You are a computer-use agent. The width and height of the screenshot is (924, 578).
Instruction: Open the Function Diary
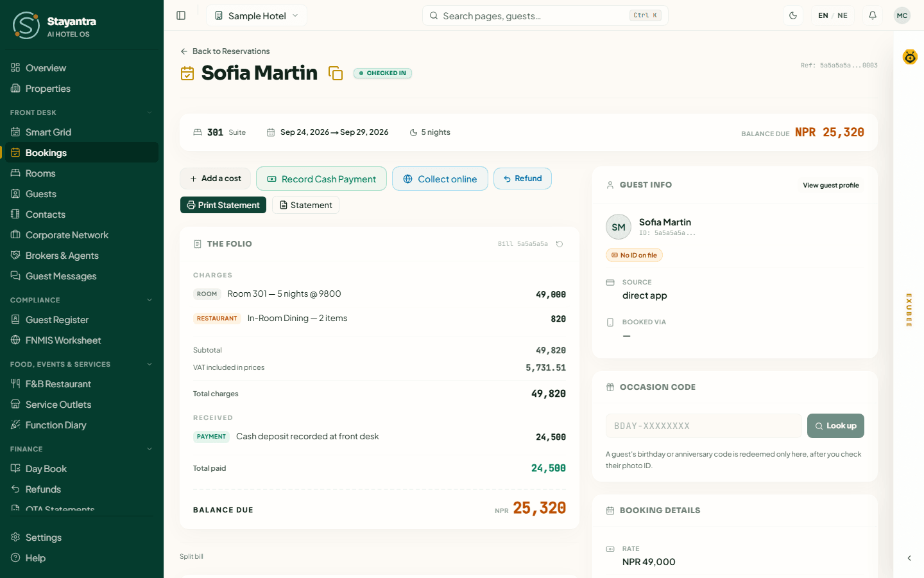(81, 425)
